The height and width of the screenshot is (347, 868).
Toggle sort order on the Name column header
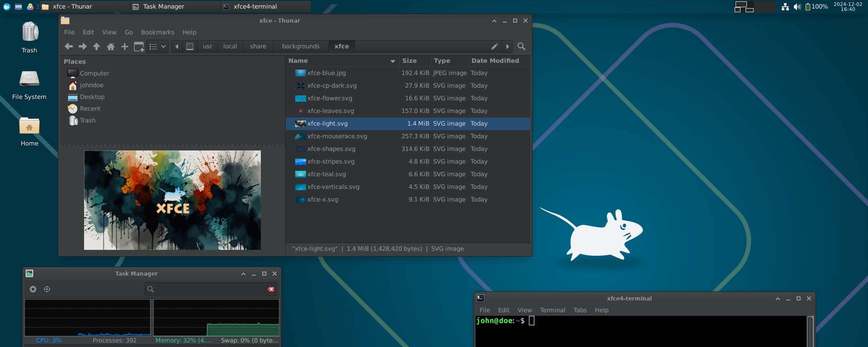[341, 61]
